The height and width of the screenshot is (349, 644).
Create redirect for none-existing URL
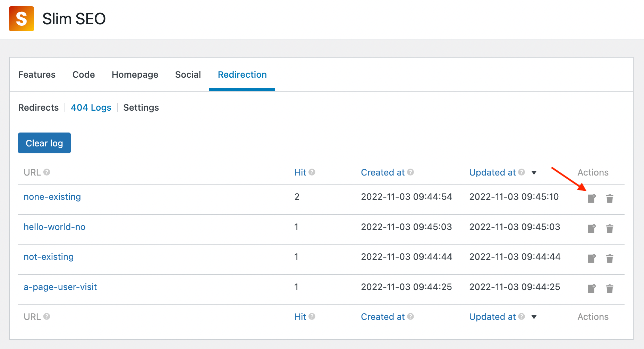pyautogui.click(x=592, y=198)
